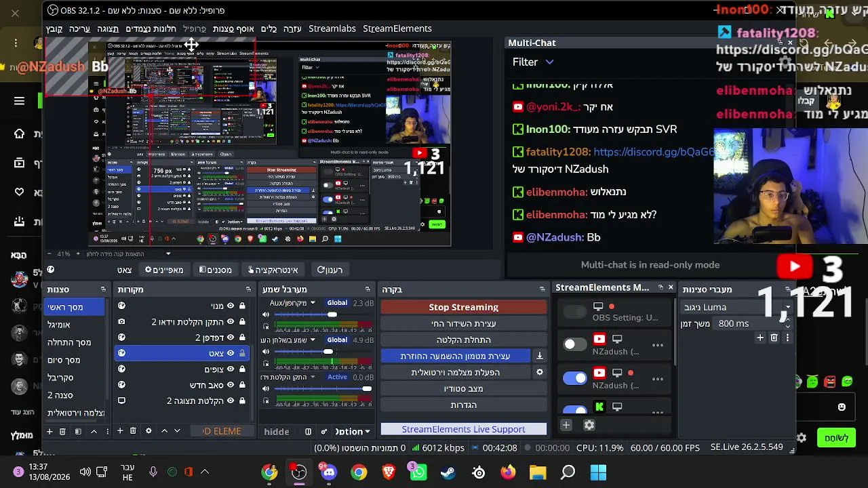Show hidden system tray icons chevron
The width and height of the screenshot is (868, 488).
(205, 472)
